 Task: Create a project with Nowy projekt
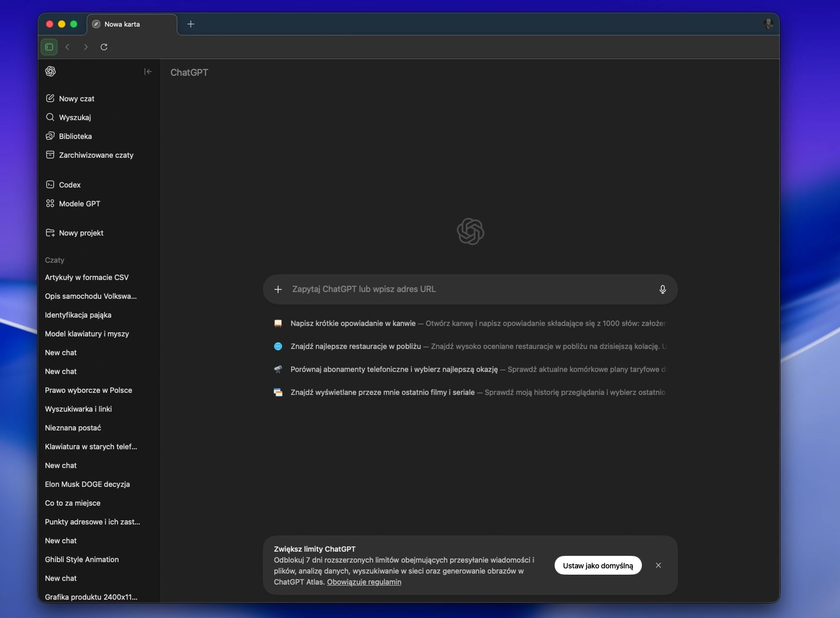[81, 233]
